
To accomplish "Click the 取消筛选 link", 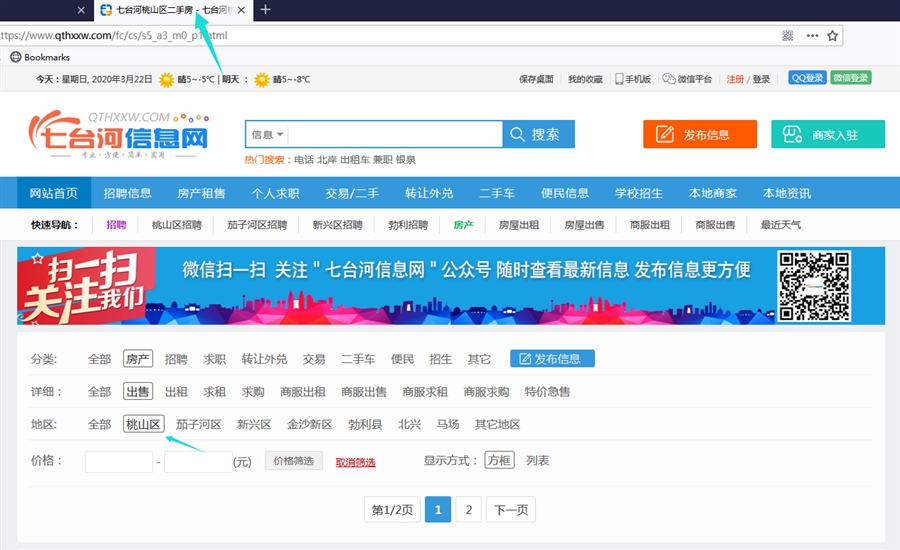I will click(355, 462).
